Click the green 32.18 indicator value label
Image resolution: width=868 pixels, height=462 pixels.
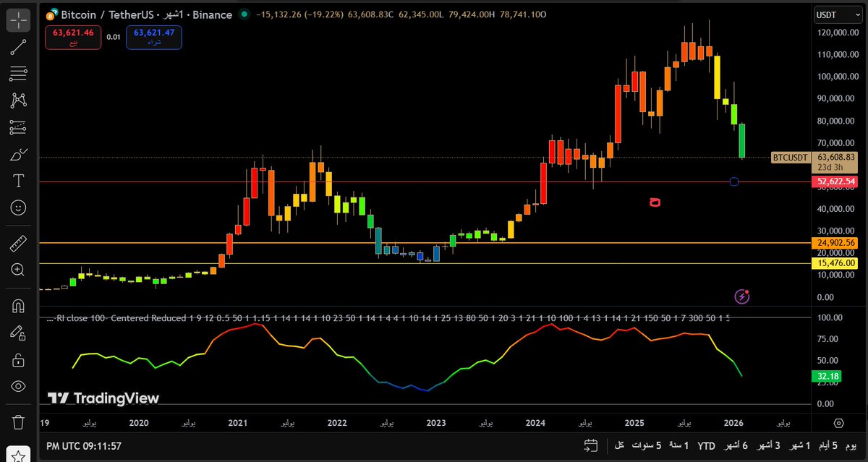[827, 376]
